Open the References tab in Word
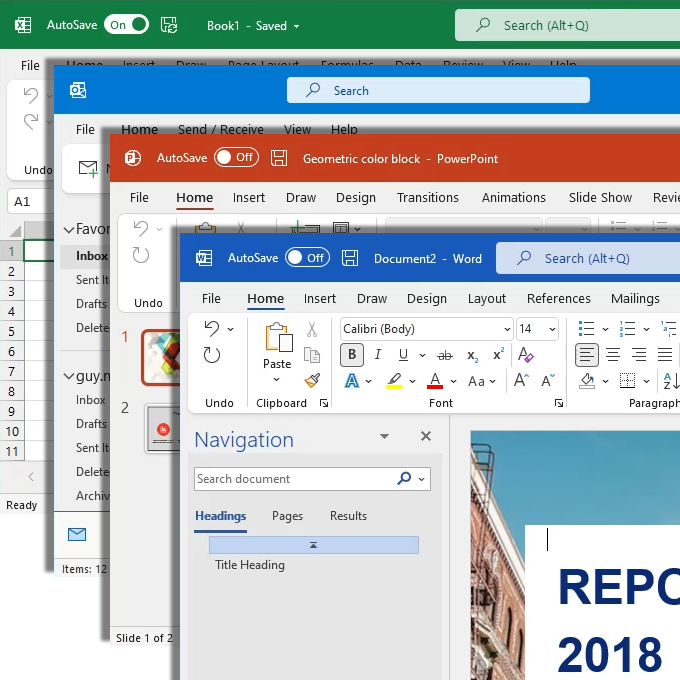Image resolution: width=680 pixels, height=680 pixels. point(558,298)
